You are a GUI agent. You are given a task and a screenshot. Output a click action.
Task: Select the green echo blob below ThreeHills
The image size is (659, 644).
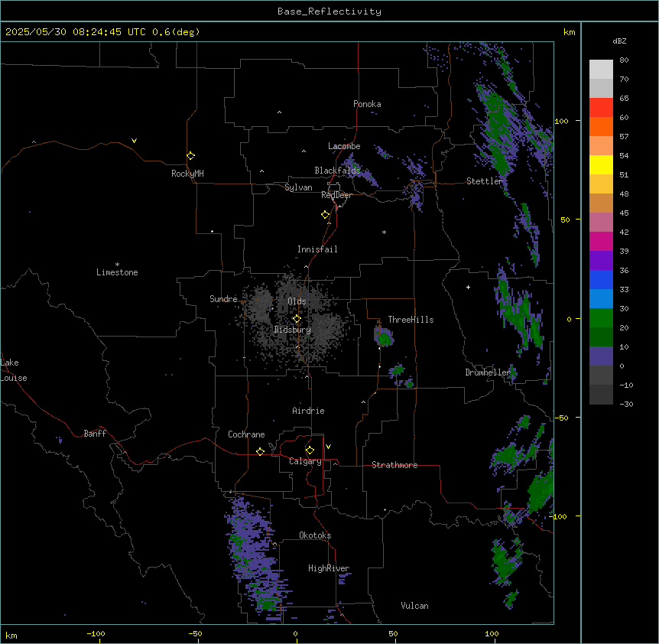click(x=384, y=337)
